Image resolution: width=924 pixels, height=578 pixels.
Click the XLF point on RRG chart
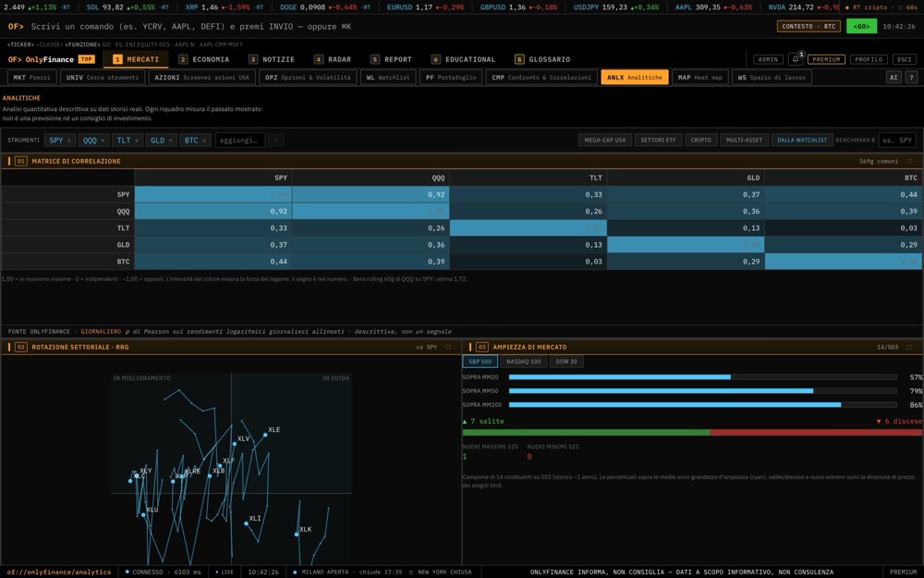click(220, 465)
